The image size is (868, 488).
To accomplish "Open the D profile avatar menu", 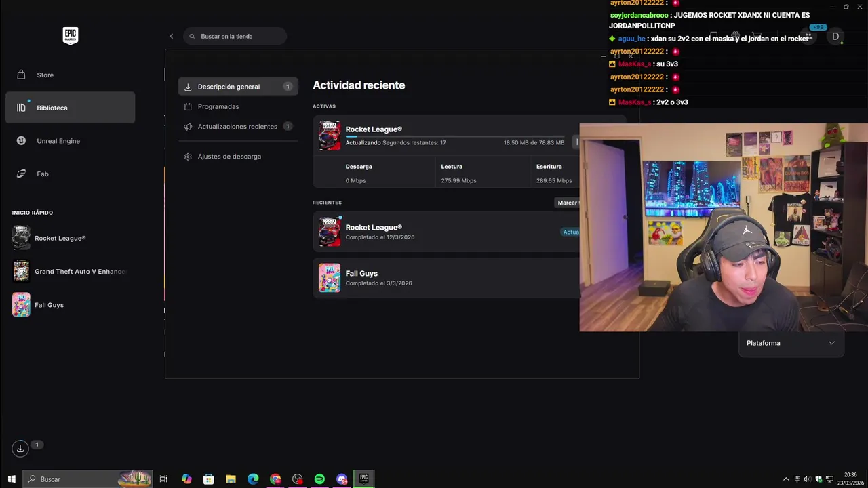I will pos(835,37).
